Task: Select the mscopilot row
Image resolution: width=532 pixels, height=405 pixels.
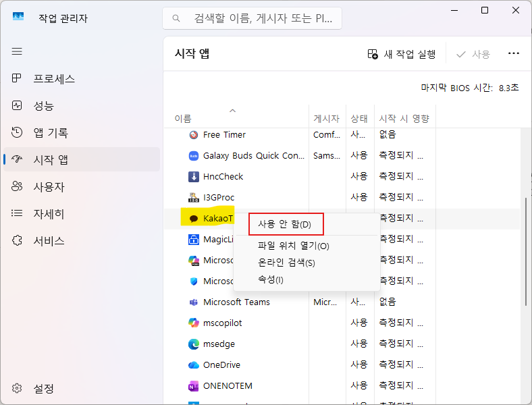Action: click(x=342, y=323)
